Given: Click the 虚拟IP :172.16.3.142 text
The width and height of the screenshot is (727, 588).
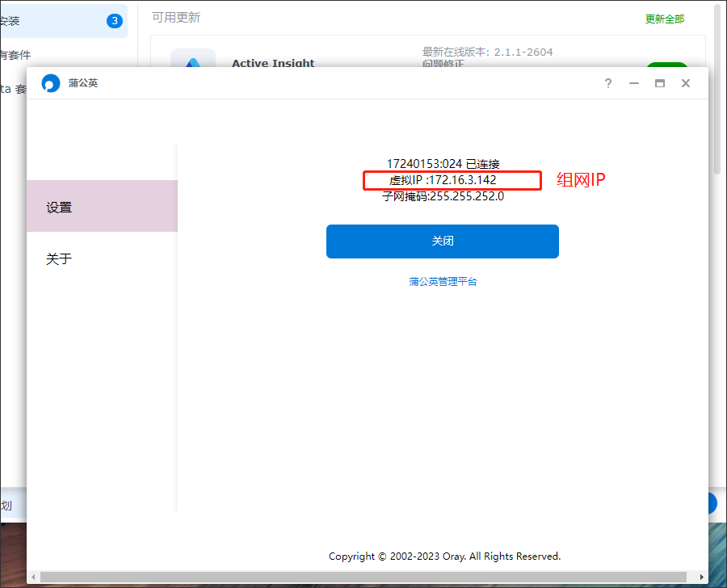Looking at the screenshot, I should 443,180.
